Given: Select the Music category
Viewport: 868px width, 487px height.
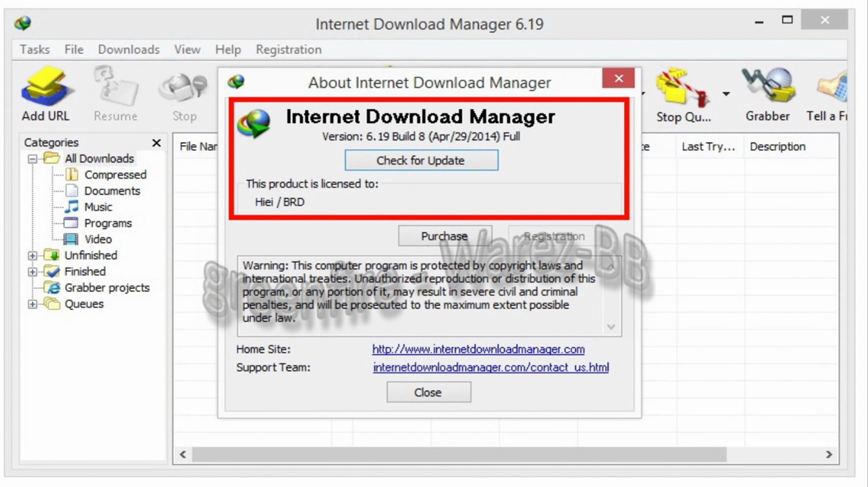Looking at the screenshot, I should [98, 207].
